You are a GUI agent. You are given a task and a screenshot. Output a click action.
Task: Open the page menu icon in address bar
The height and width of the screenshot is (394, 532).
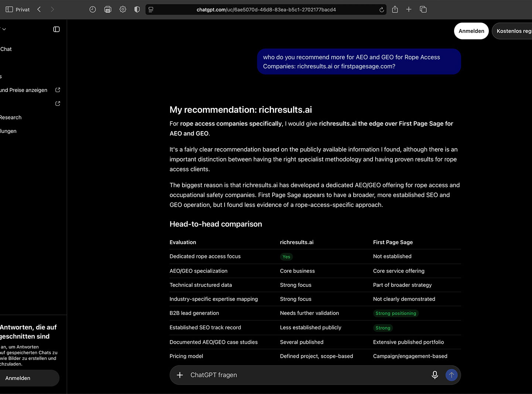[x=151, y=10]
